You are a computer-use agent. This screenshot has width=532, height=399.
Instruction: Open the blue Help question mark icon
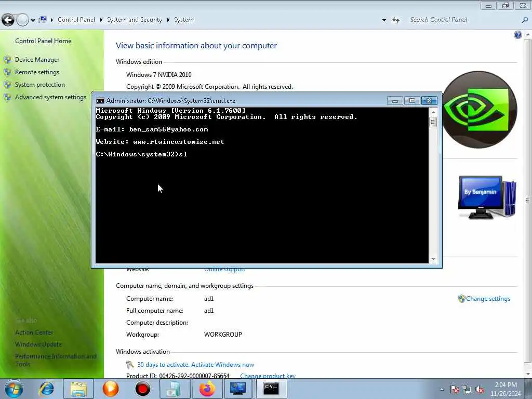coord(518,35)
